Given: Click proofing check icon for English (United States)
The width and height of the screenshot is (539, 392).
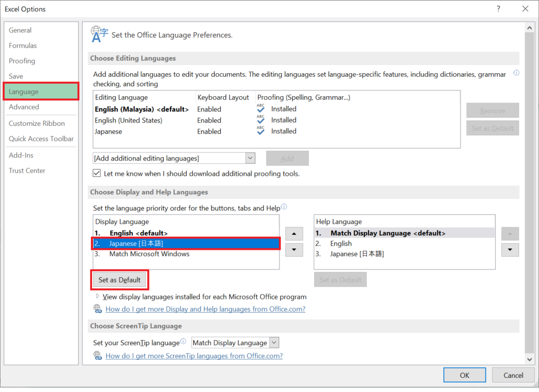Looking at the screenshot, I should pyautogui.click(x=261, y=119).
